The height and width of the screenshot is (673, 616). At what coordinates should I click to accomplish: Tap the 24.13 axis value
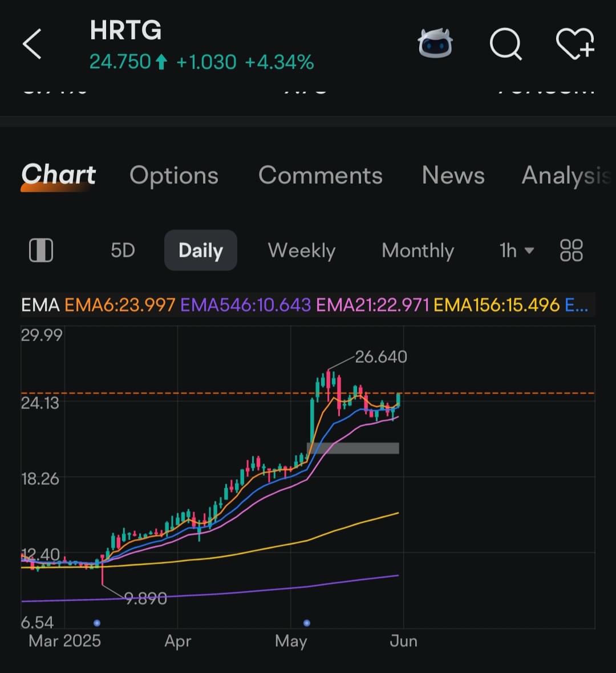[40, 403]
